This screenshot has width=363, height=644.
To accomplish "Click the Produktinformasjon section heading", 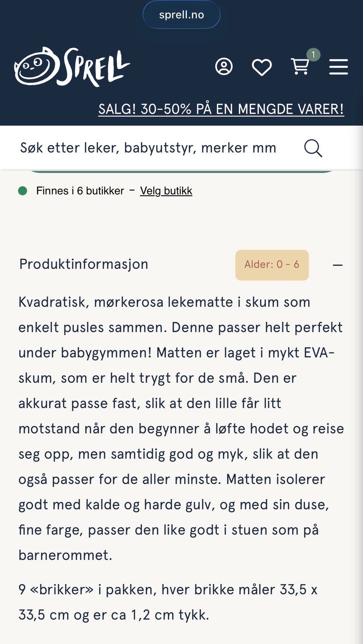I will coord(84,264).
